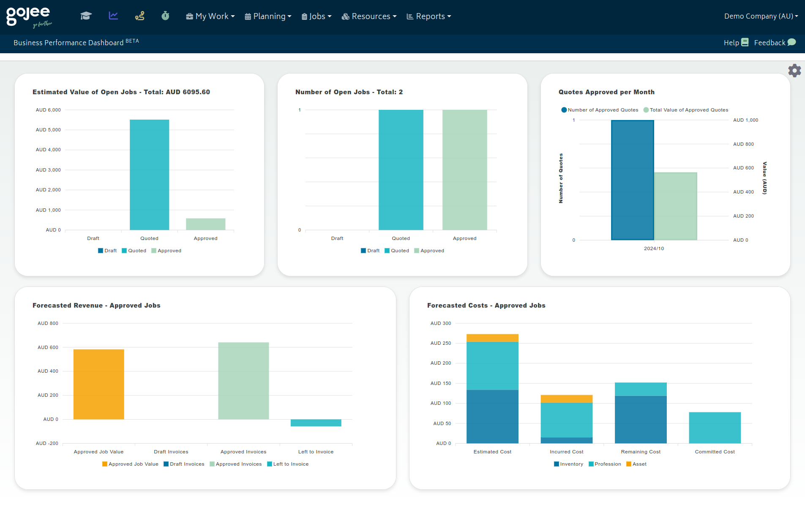805x532 pixels.
Task: Hide Profession series in Forecasted Costs legend
Action: click(605, 464)
